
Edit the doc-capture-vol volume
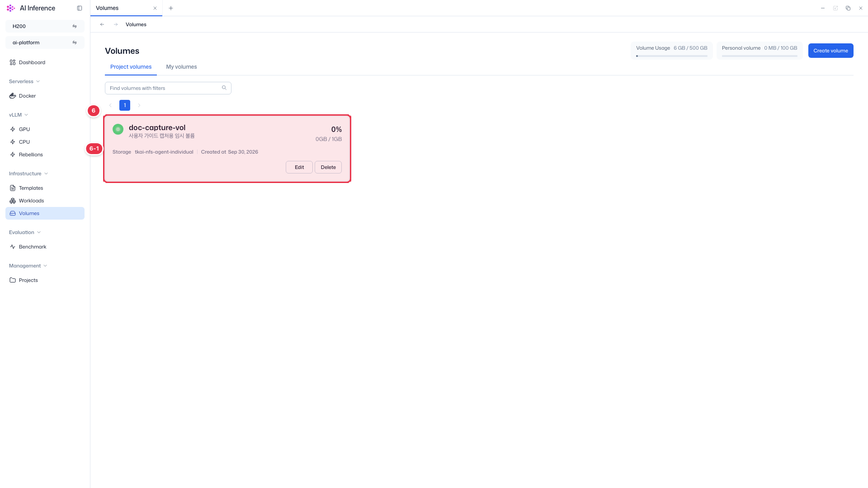point(299,167)
